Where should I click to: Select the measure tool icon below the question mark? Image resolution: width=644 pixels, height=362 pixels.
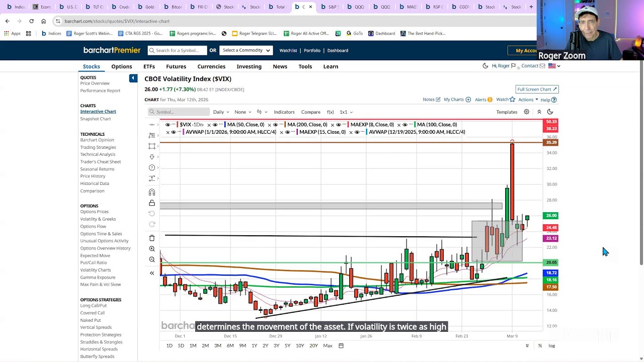152,178
